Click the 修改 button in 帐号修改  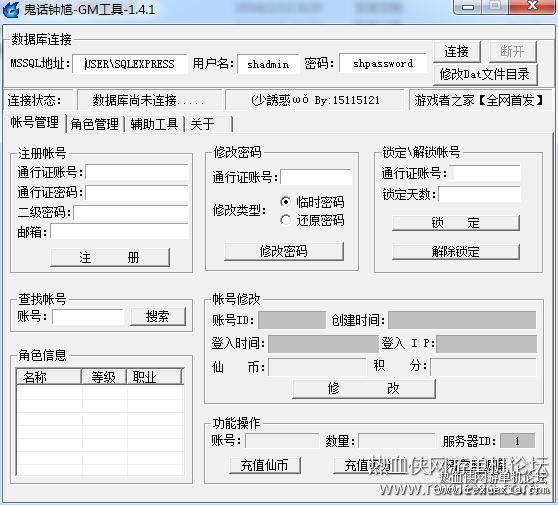[x=364, y=388]
